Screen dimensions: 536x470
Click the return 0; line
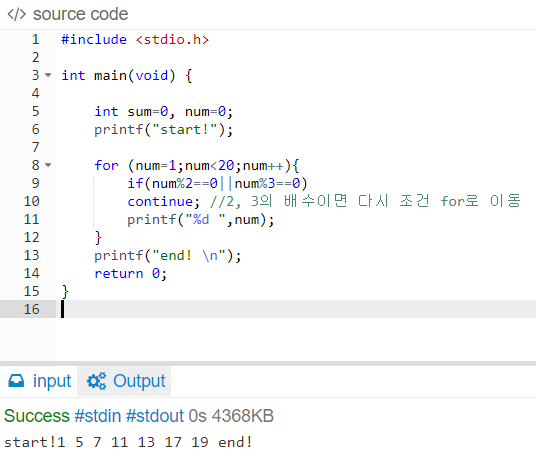click(131, 273)
